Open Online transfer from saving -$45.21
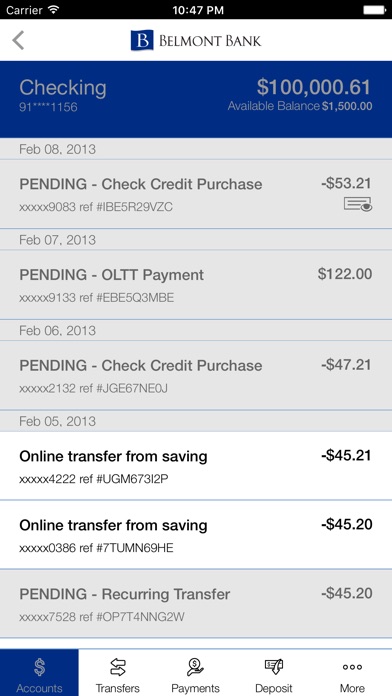The image size is (392, 696). 196,466
